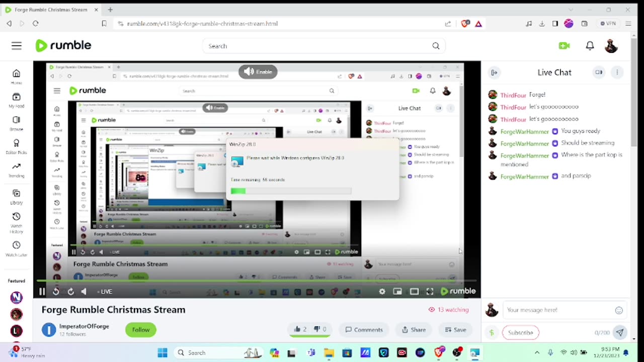Skip forward in the video player
This screenshot has height=362, width=644.
click(x=70, y=291)
